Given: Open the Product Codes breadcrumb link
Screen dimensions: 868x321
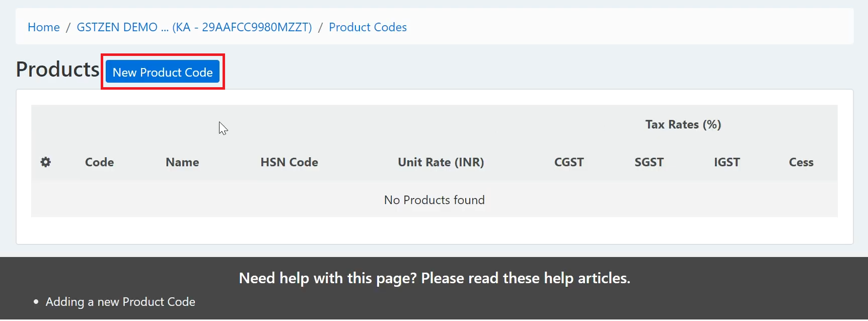Looking at the screenshot, I should (x=368, y=27).
